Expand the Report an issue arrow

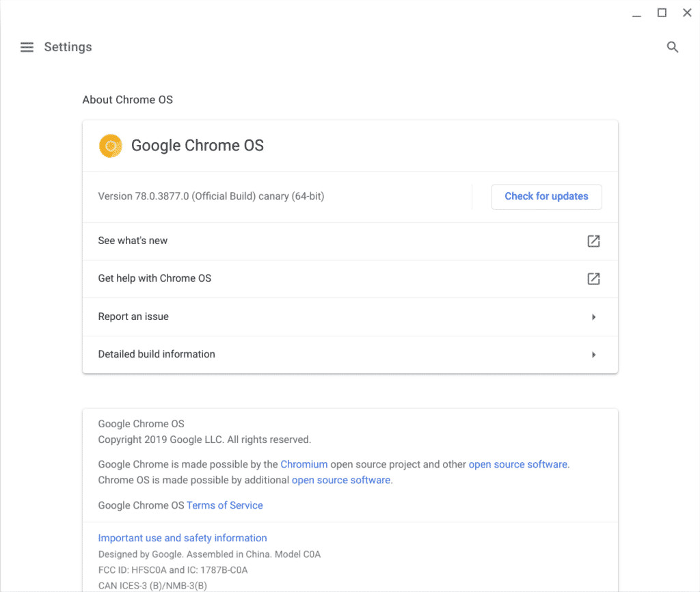tap(593, 317)
